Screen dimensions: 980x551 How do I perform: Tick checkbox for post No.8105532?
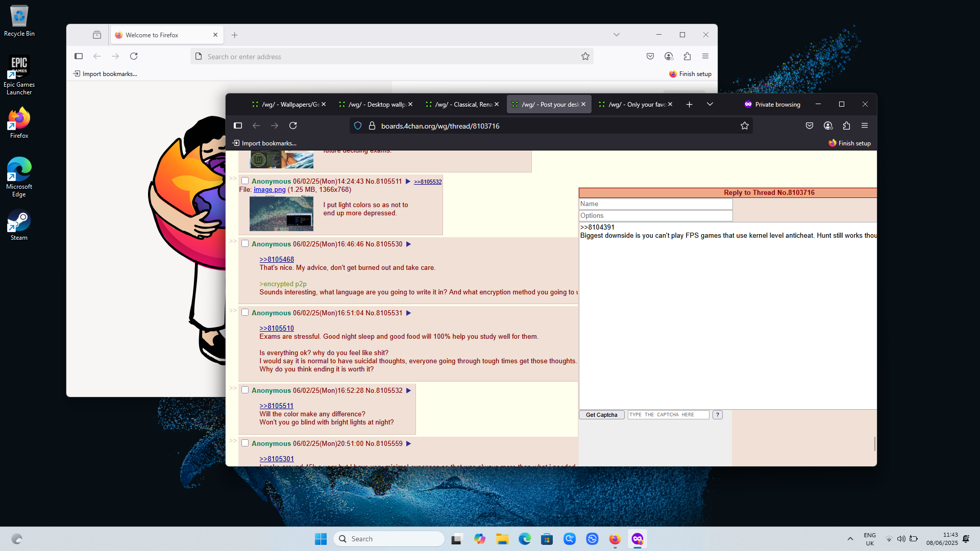[x=245, y=390]
